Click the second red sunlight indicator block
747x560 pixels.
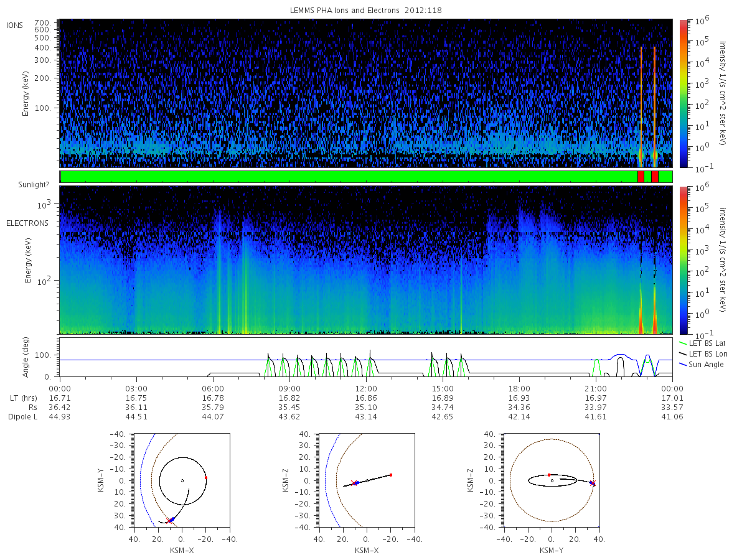pyautogui.click(x=654, y=177)
